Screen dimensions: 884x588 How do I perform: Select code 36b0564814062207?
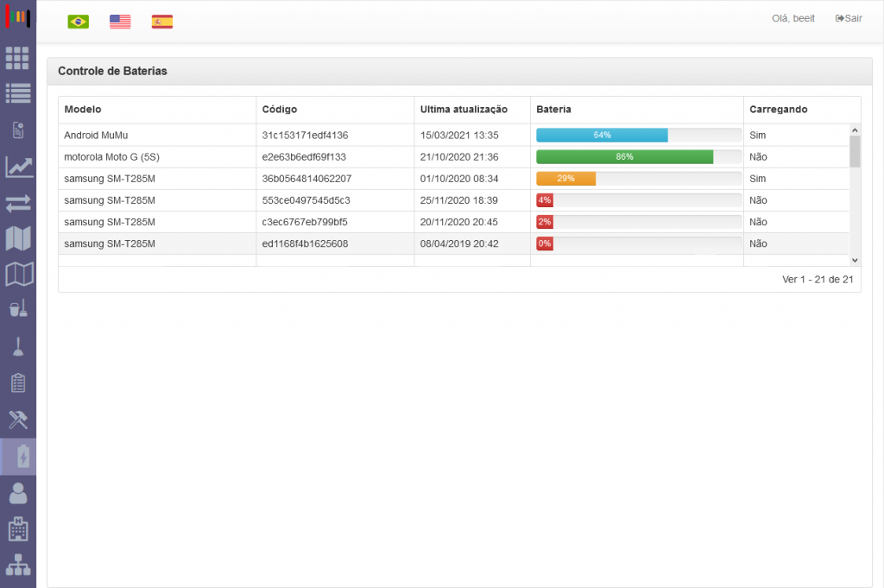[306, 179]
